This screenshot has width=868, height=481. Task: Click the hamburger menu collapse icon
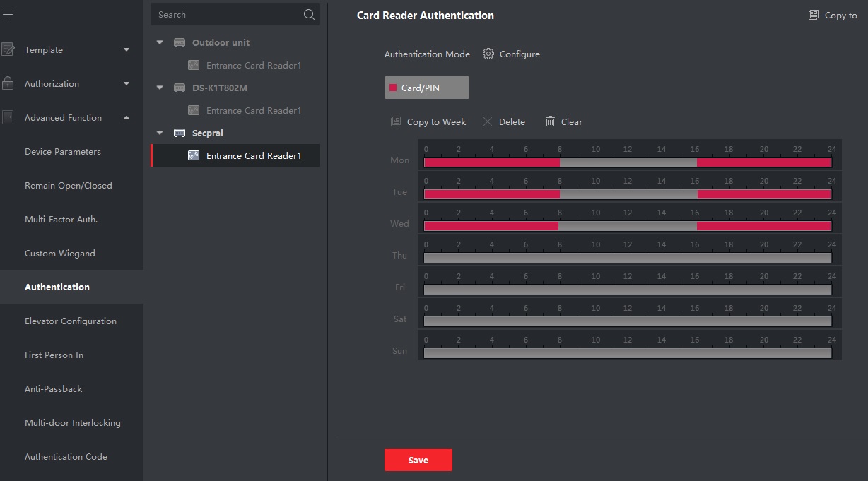(x=7, y=15)
